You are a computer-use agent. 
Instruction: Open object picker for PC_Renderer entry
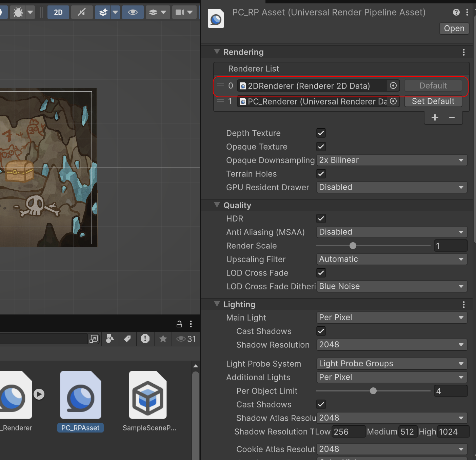(x=393, y=101)
